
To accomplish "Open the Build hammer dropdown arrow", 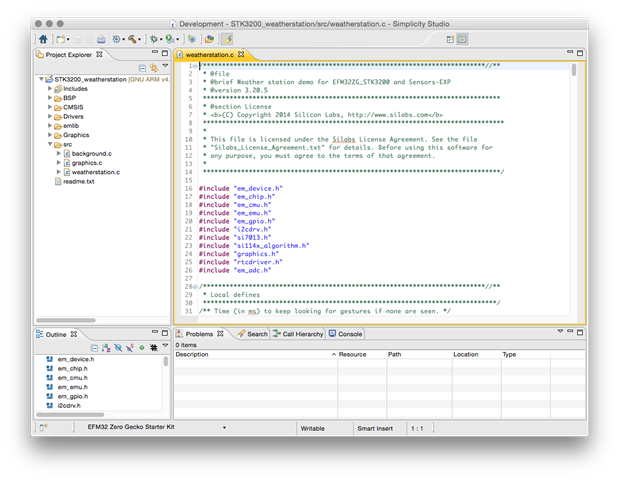I will click(x=139, y=39).
